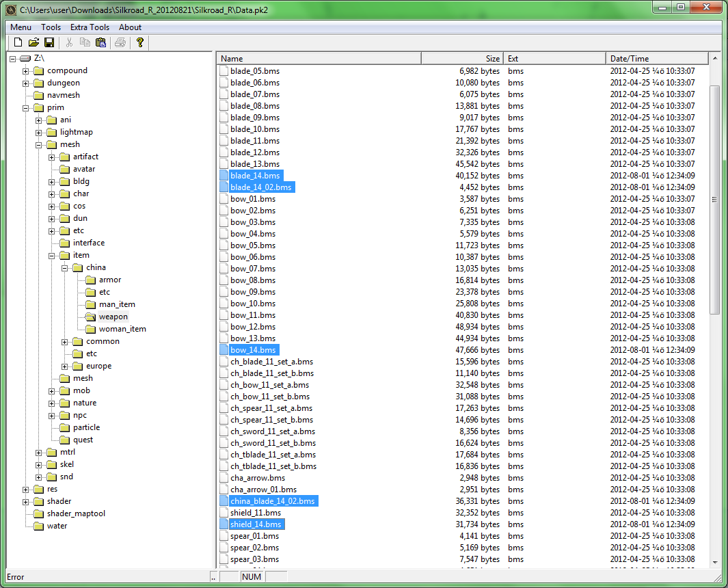Click file icon next to cha_arrow.bms
This screenshot has height=588, width=728.
click(224, 478)
